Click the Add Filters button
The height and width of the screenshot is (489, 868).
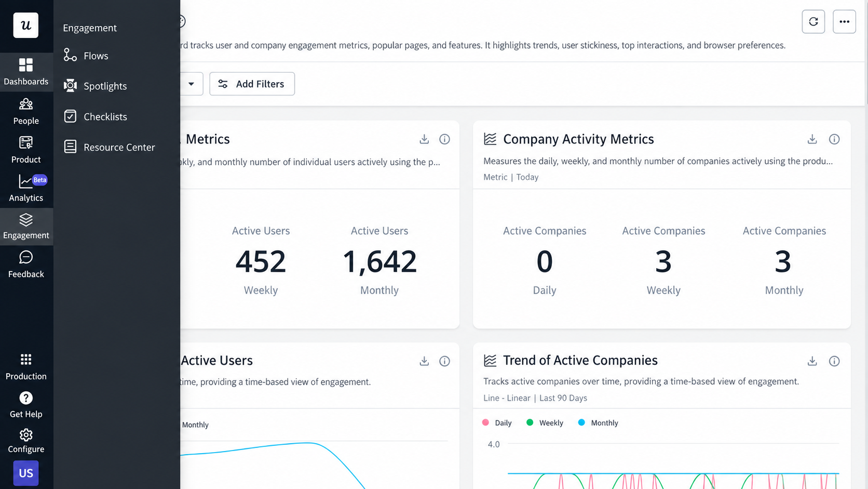[x=252, y=84]
